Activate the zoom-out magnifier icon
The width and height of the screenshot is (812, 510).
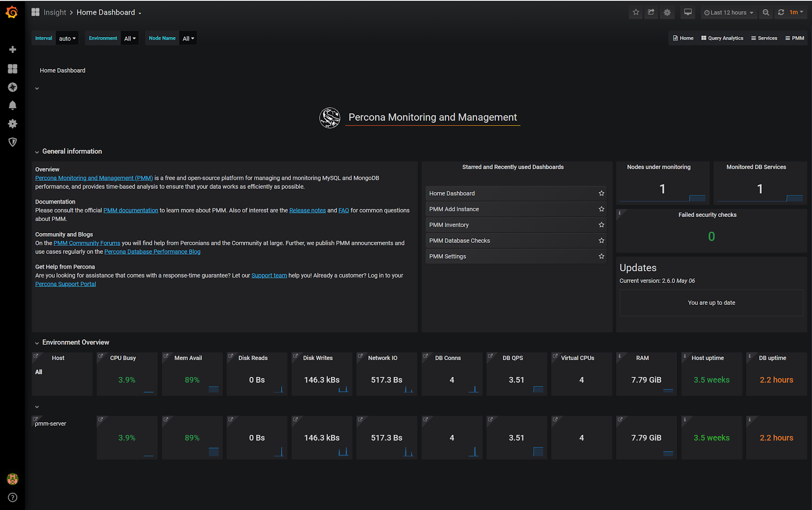tap(766, 12)
